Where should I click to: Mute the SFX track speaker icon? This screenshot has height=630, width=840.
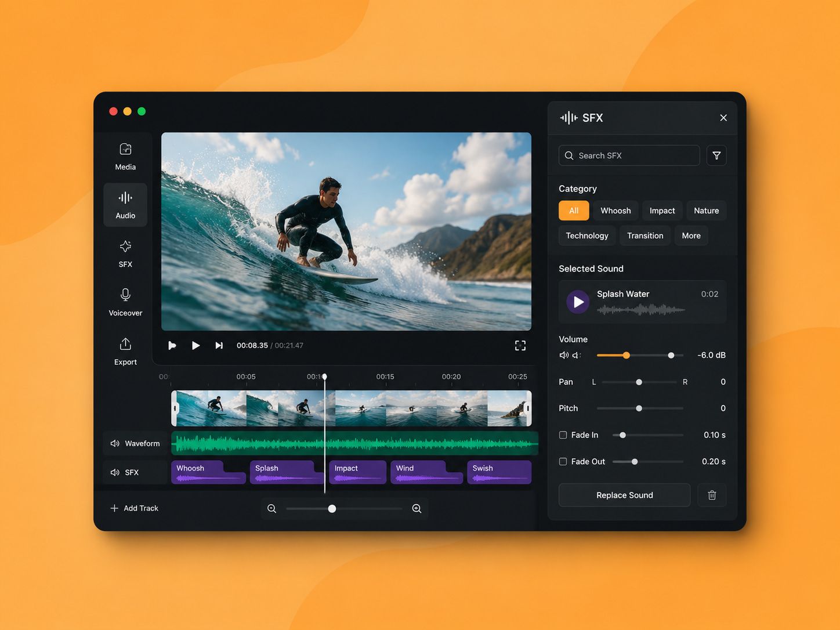115,472
